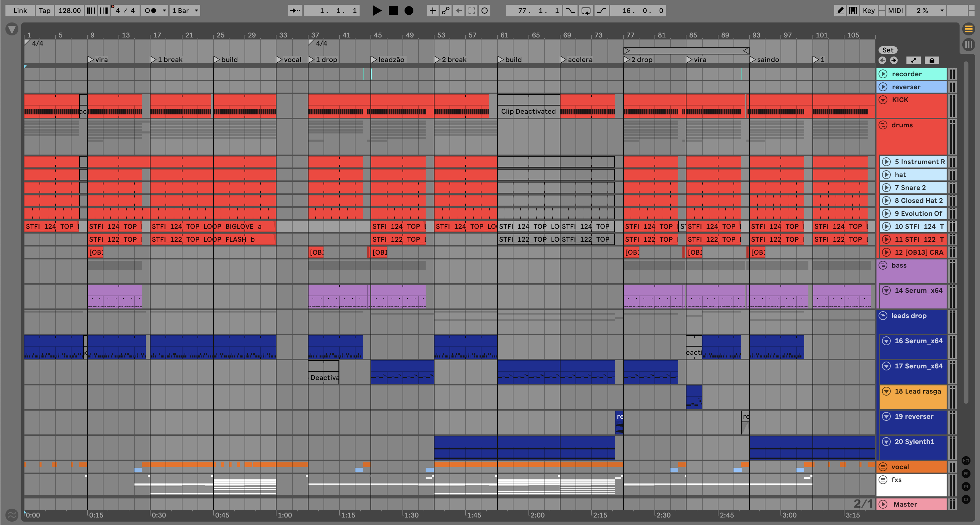
Task: Click the Set locator button
Action: 888,50
